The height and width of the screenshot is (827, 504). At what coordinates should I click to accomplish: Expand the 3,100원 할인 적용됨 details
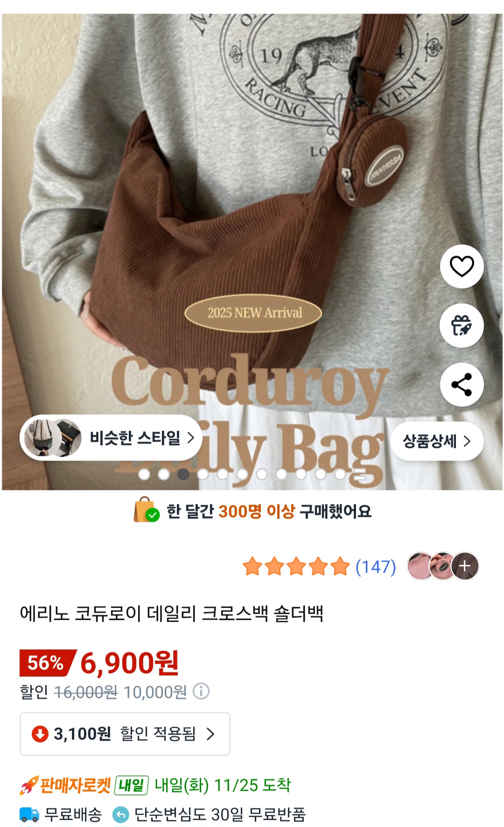coord(125,734)
